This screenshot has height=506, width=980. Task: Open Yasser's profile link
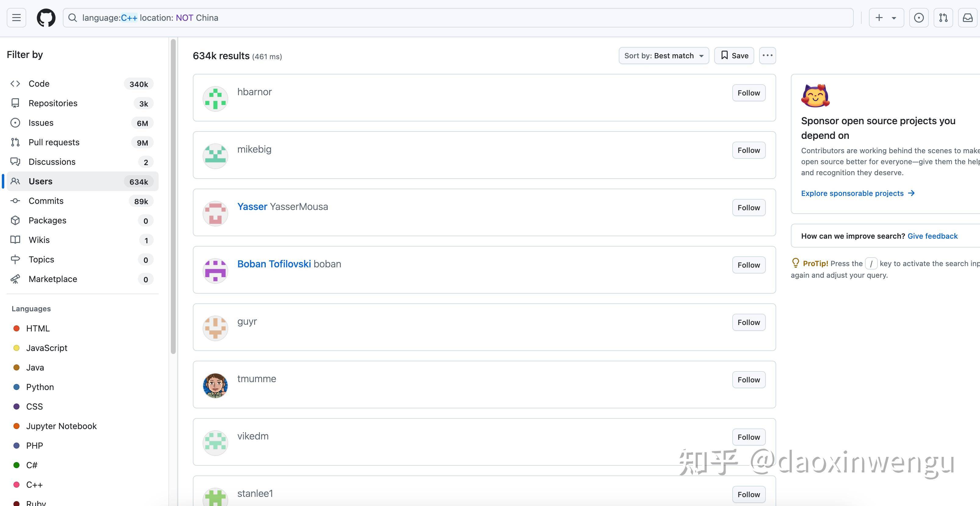click(252, 207)
